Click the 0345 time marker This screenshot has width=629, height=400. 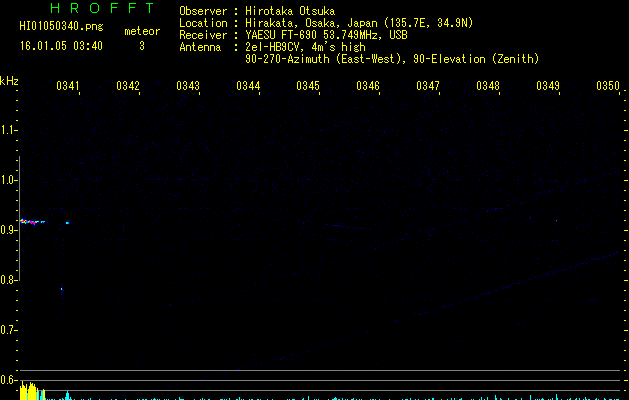pyautogui.click(x=308, y=86)
